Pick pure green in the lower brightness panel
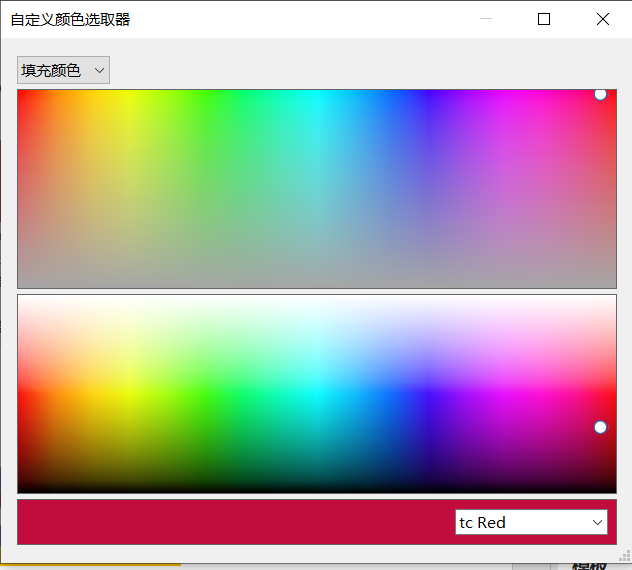The image size is (632, 570). [x=206, y=393]
